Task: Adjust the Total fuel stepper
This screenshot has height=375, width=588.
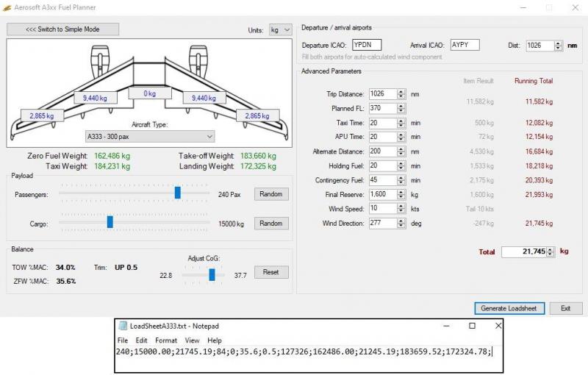Action: point(550,251)
